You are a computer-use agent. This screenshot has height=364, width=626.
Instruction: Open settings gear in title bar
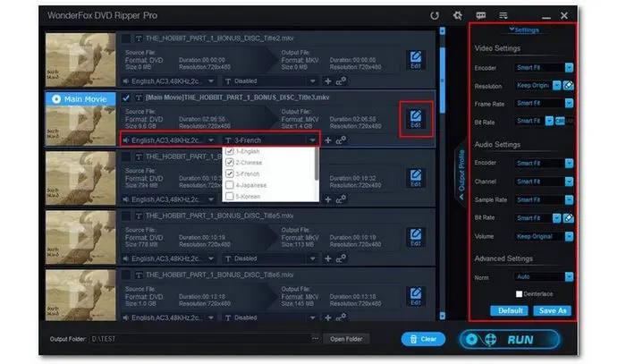pyautogui.click(x=458, y=15)
